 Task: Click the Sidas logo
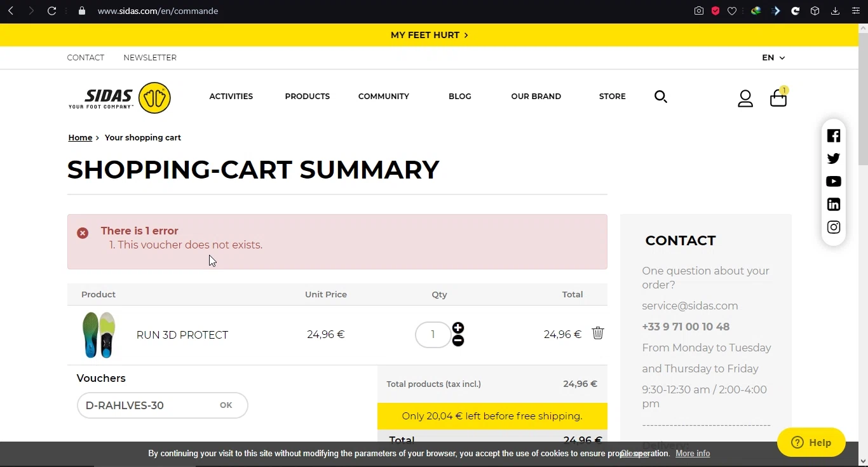tap(119, 98)
